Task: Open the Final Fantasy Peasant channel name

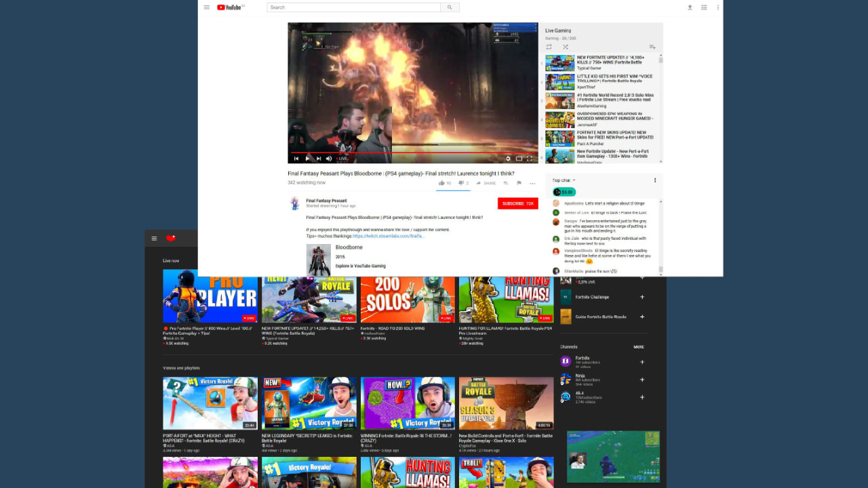Action: tap(326, 201)
